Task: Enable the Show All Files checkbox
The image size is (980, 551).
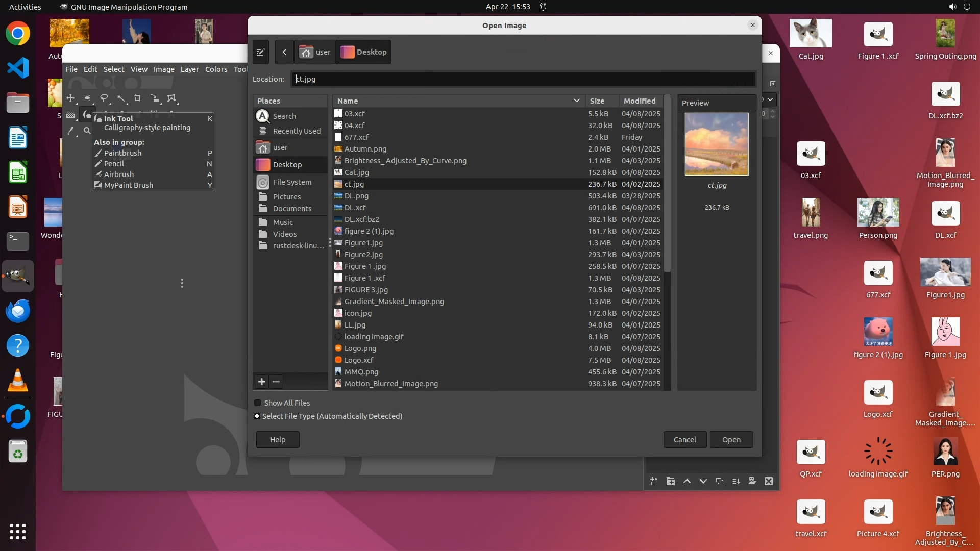Action: [x=258, y=403]
